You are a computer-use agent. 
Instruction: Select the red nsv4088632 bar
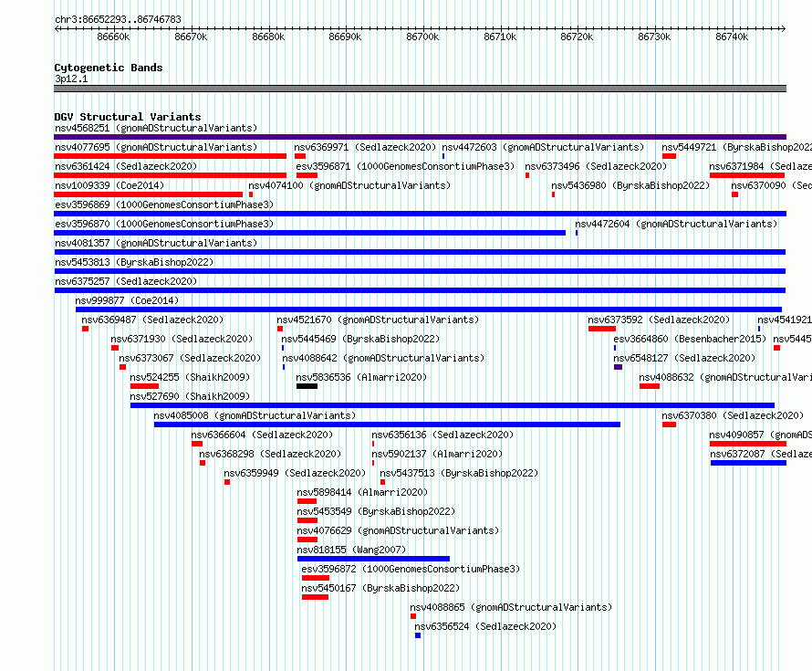pos(650,386)
